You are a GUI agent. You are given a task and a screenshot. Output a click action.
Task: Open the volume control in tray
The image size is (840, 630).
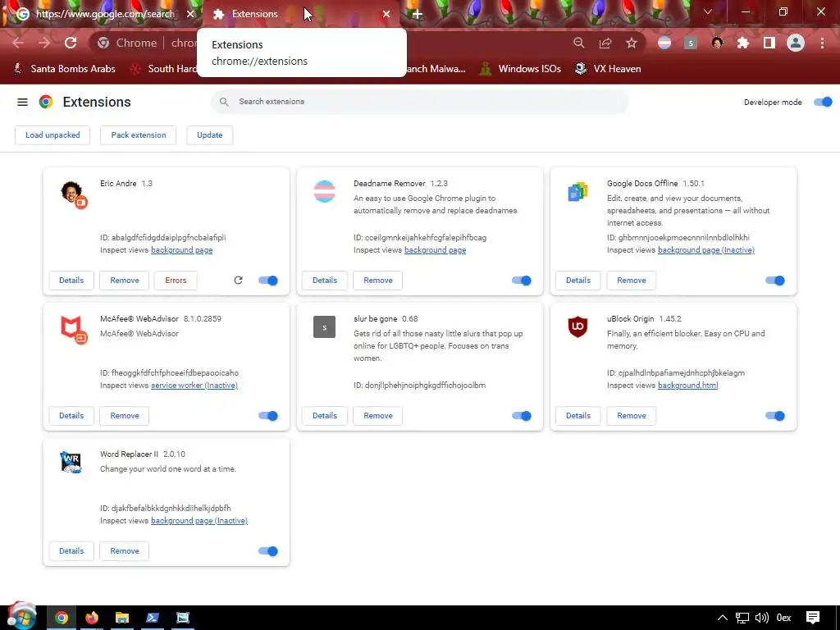pos(762,618)
